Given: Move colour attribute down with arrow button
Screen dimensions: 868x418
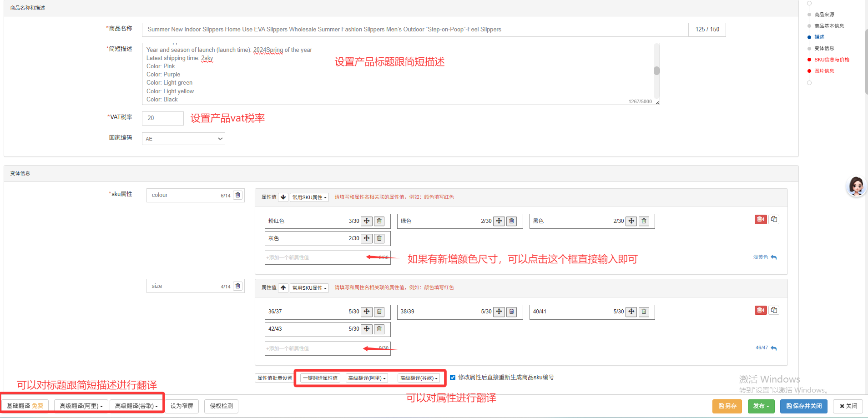Looking at the screenshot, I should pos(283,197).
